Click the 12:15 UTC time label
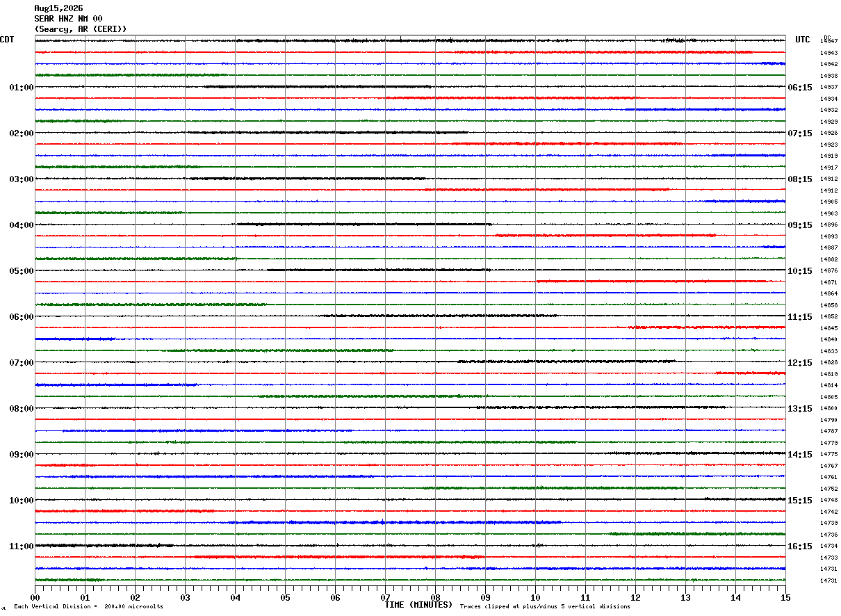The image size is (841, 616). tap(800, 363)
